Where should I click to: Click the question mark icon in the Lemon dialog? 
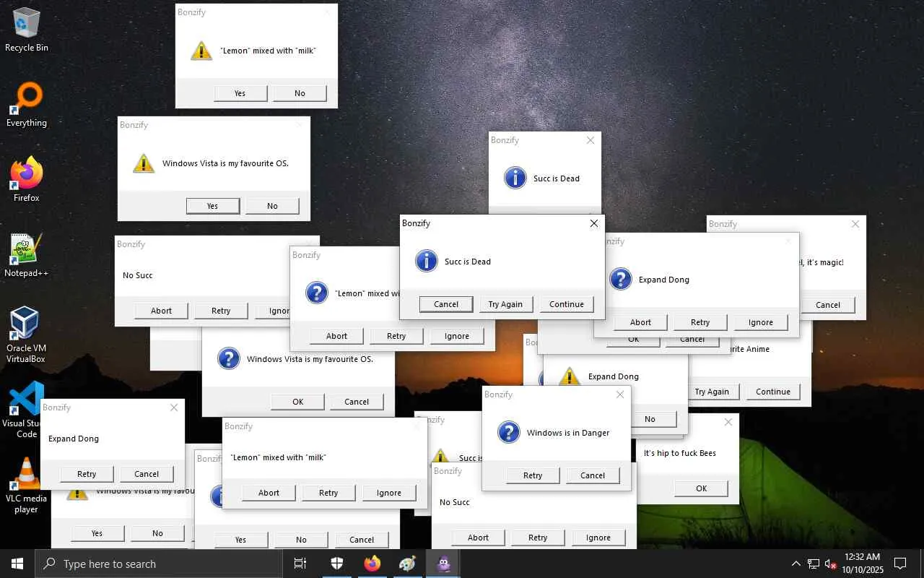(317, 293)
